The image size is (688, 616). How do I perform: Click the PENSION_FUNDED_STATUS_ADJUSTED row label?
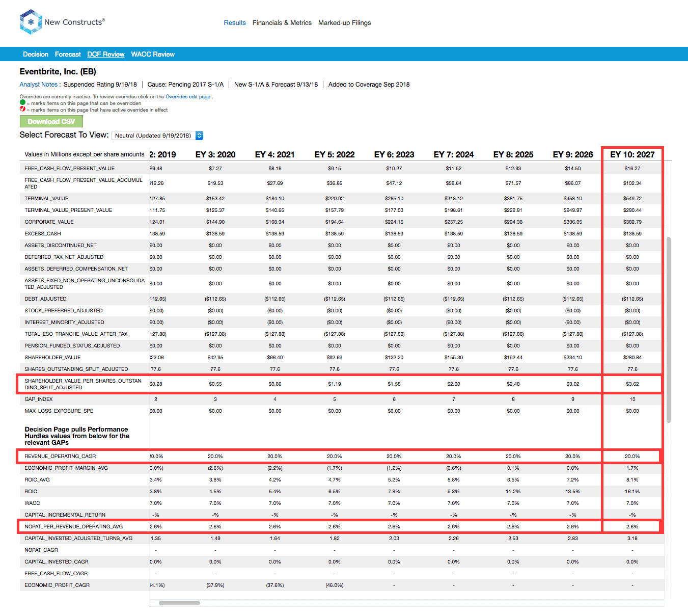72,346
